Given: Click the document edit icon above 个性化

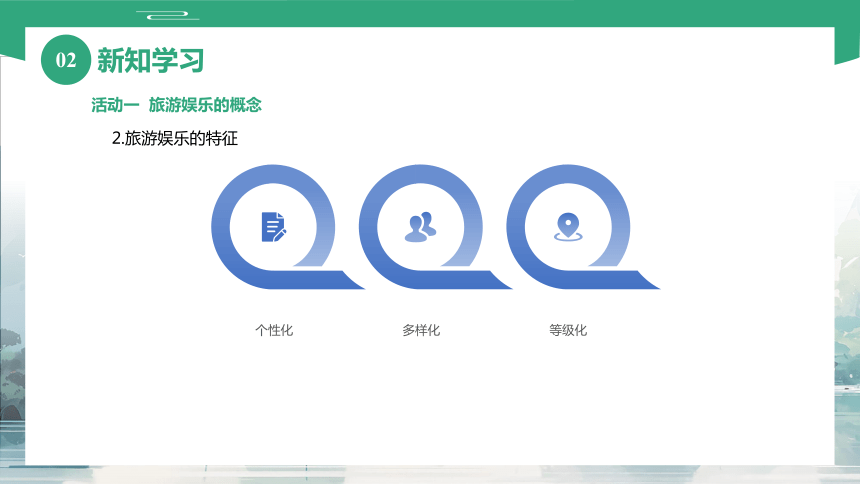Looking at the screenshot, I should pos(274,227).
